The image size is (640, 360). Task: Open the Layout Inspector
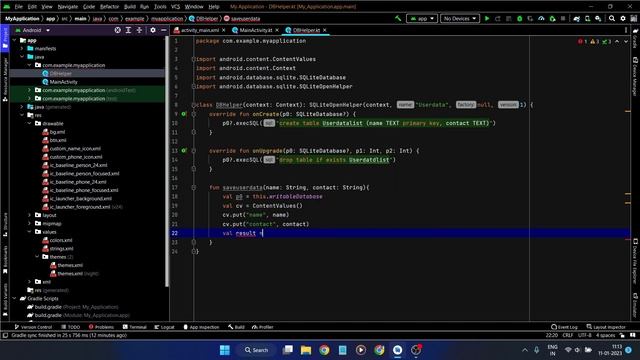(x=606, y=327)
